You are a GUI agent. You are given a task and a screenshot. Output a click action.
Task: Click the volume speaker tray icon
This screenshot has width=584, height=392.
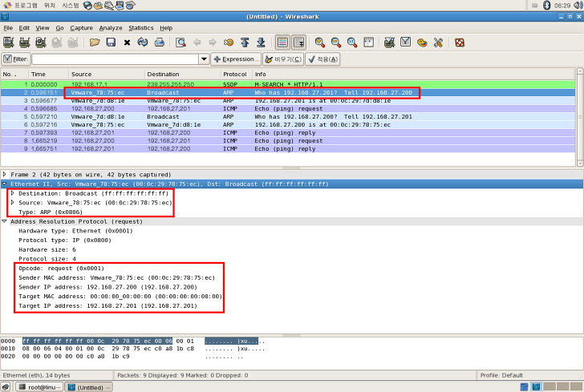click(578, 6)
